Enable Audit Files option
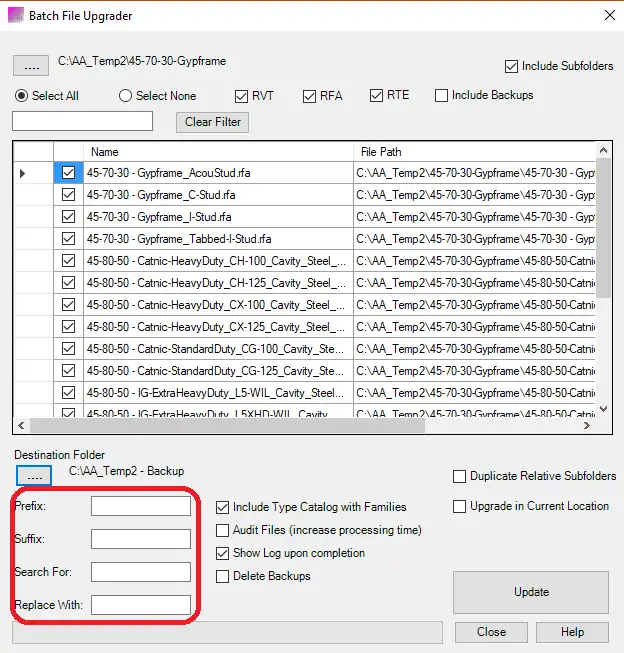The width and height of the screenshot is (624, 653). coord(224,530)
